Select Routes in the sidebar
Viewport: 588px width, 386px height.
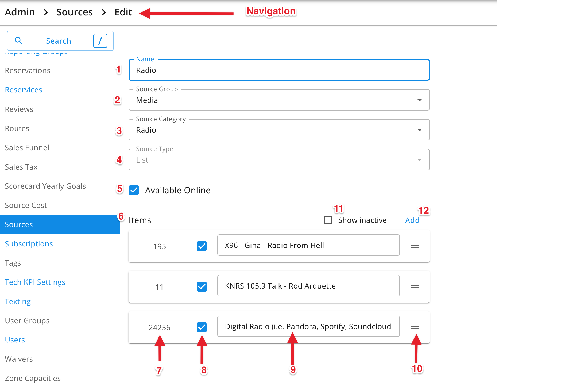click(17, 128)
